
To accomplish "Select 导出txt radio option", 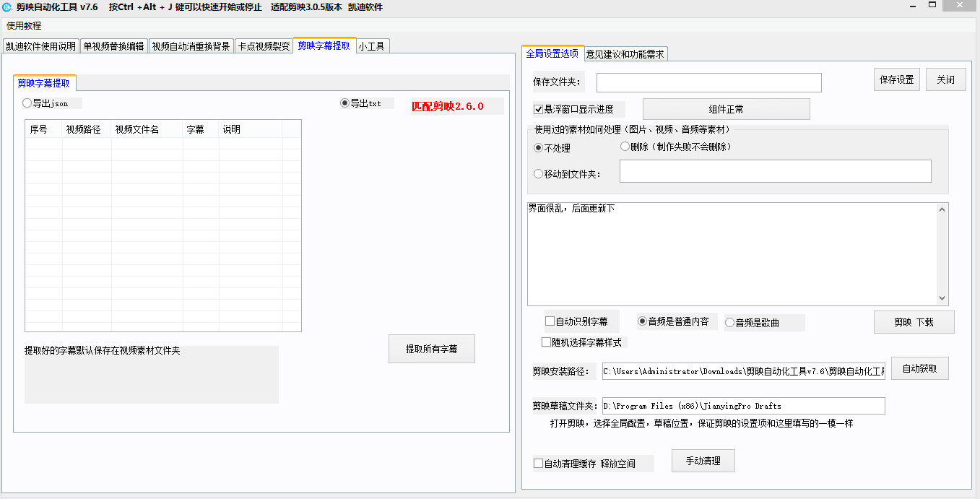I will 344,103.
